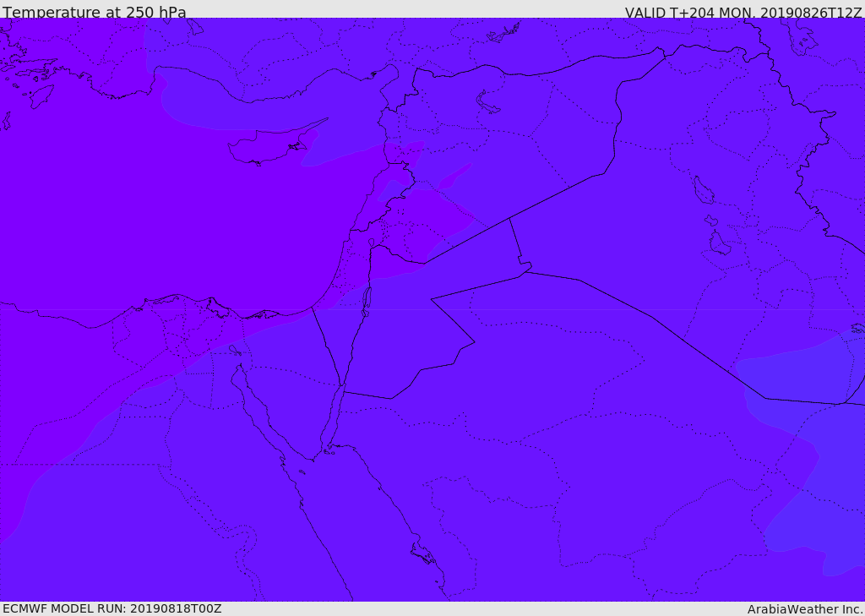Screen dimensions: 865x616
Task: Click the Gulf of Aqaba tip
Action: (x=342, y=386)
